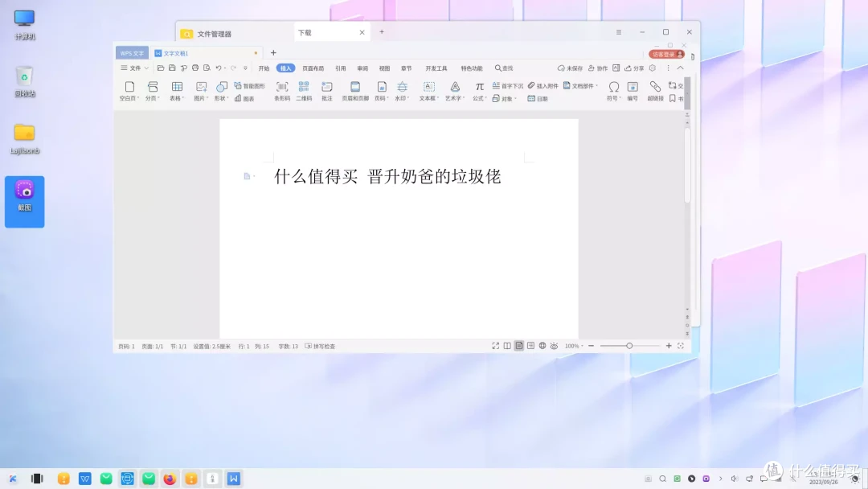Screen dimensions: 868x489
Task: Insert smart graphic (智能图形)
Action: coord(250,86)
